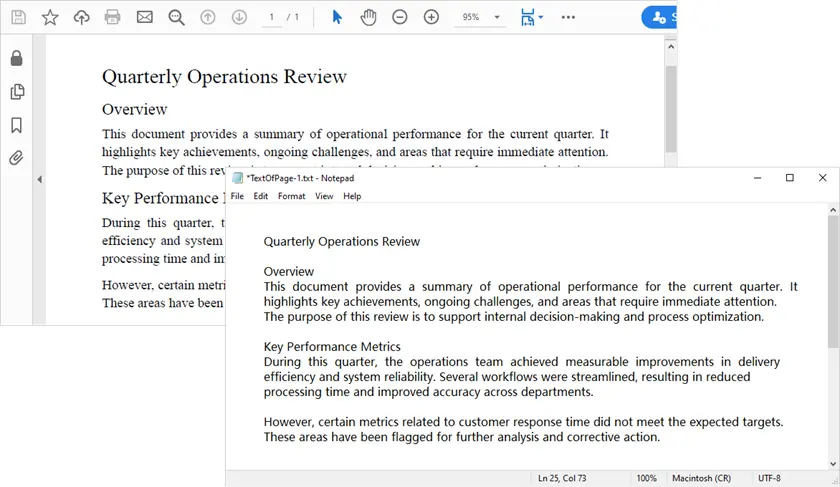
Task: Go to previous page with up arrow icon
Action: pos(208,17)
